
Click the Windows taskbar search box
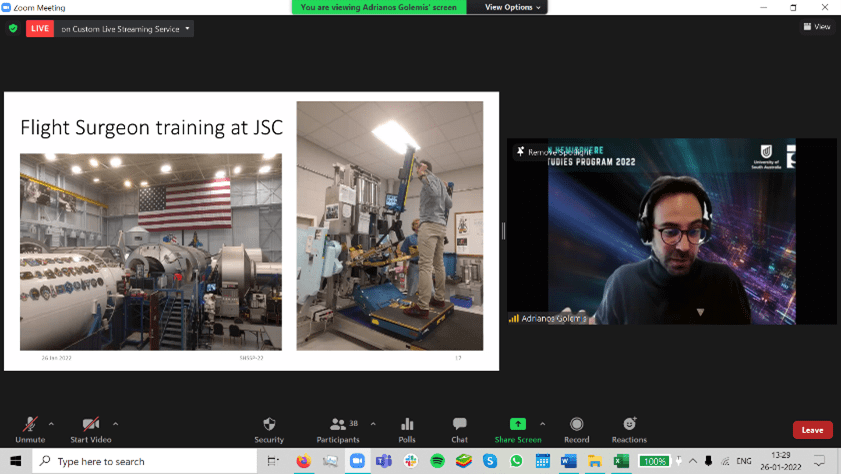click(x=145, y=461)
